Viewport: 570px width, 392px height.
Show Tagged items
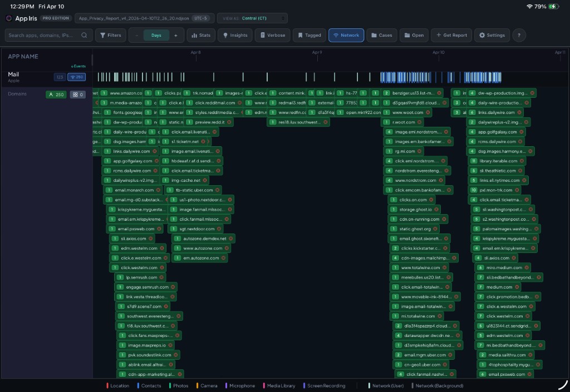click(309, 35)
